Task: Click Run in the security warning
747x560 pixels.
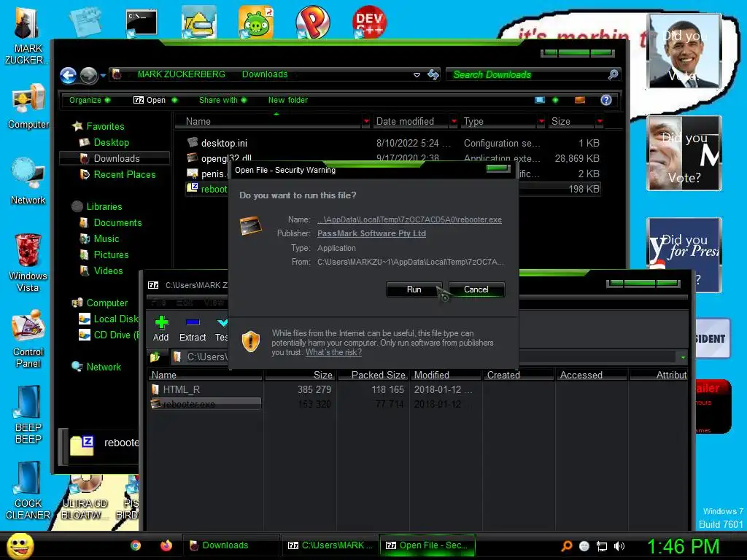Action: click(414, 289)
